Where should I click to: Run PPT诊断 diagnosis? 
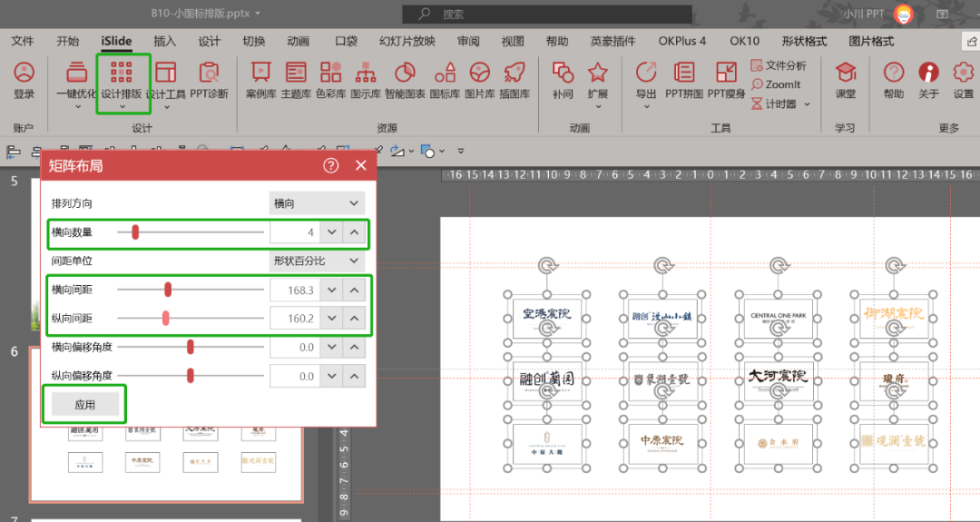coord(210,80)
